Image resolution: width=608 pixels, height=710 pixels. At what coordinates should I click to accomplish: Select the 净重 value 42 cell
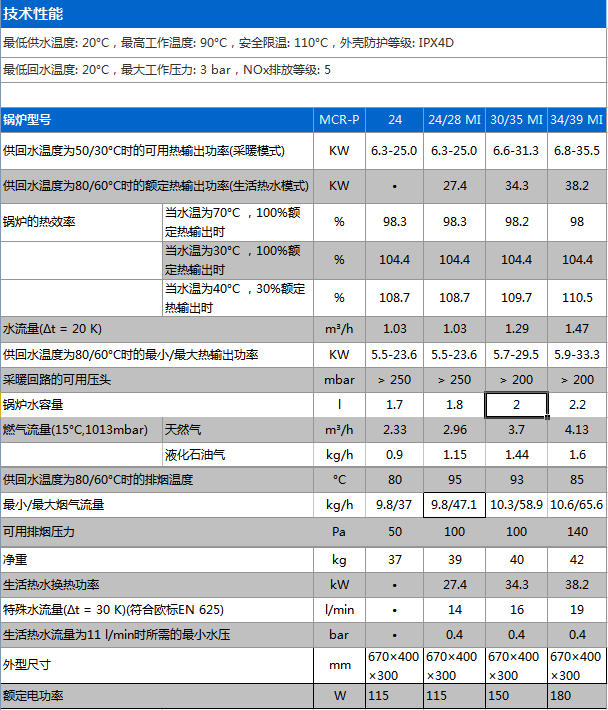click(577, 560)
